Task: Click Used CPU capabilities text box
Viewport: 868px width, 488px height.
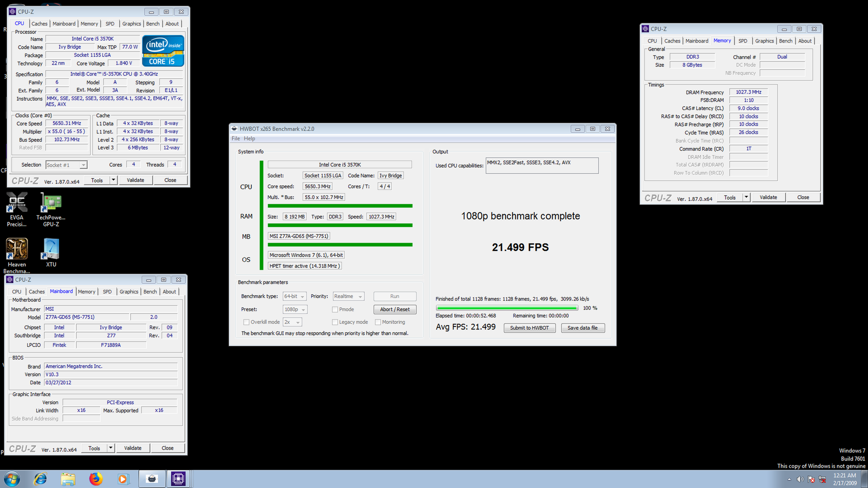Action: coord(542,165)
